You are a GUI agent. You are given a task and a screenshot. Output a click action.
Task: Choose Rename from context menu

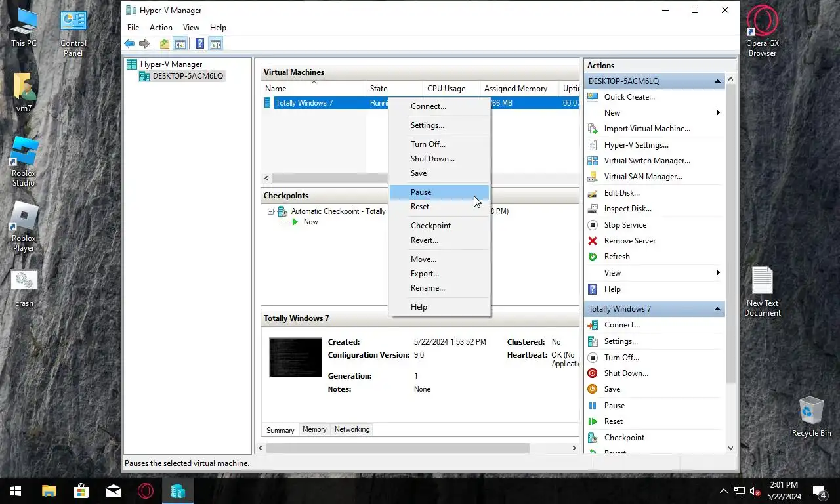[x=440, y=288]
